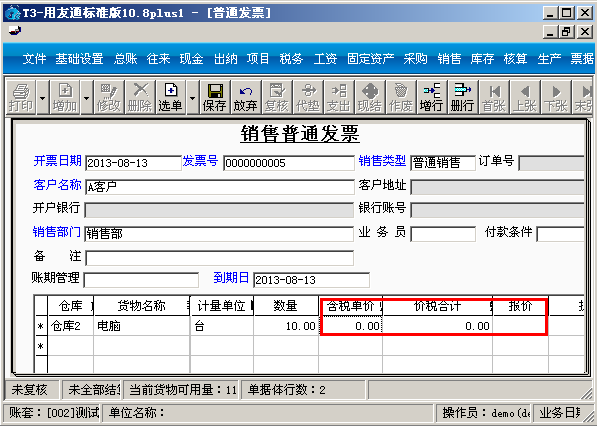Select the 增行 add-row icon

[x=432, y=97]
